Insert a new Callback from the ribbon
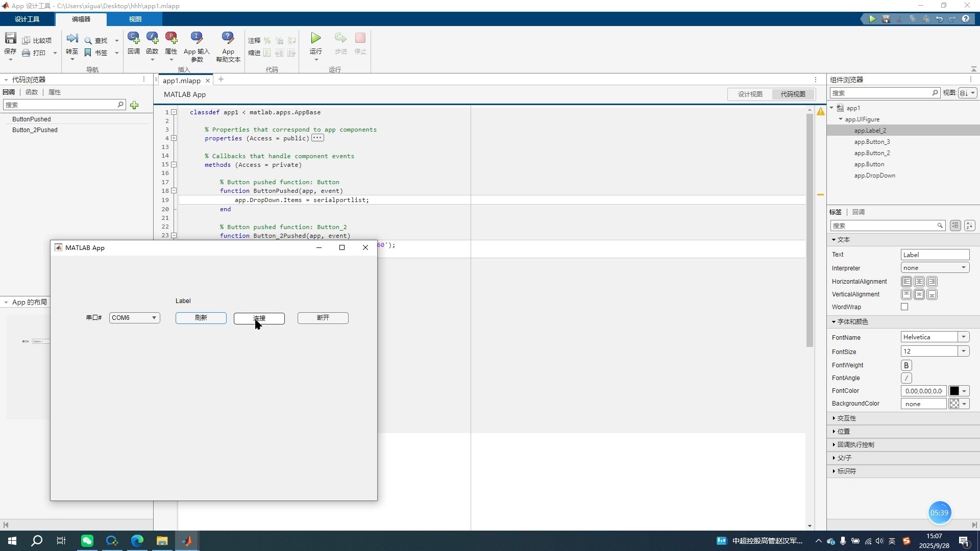This screenshot has height=551, width=980. pos(134,38)
